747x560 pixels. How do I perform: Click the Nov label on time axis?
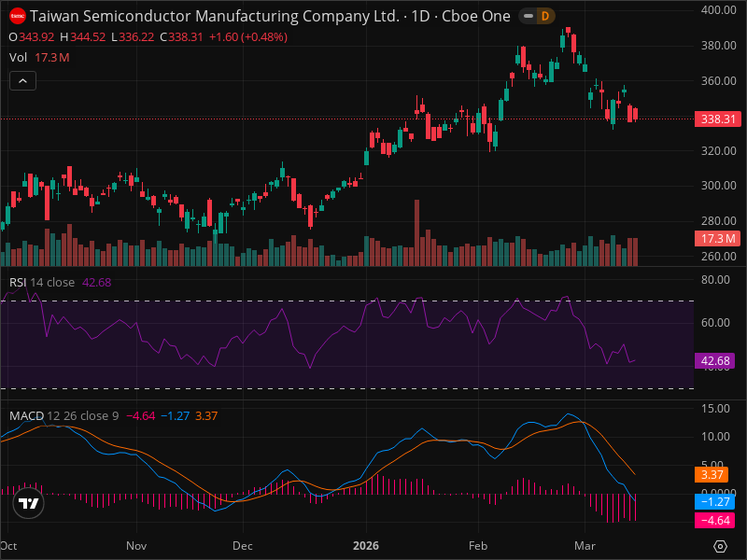click(x=136, y=546)
